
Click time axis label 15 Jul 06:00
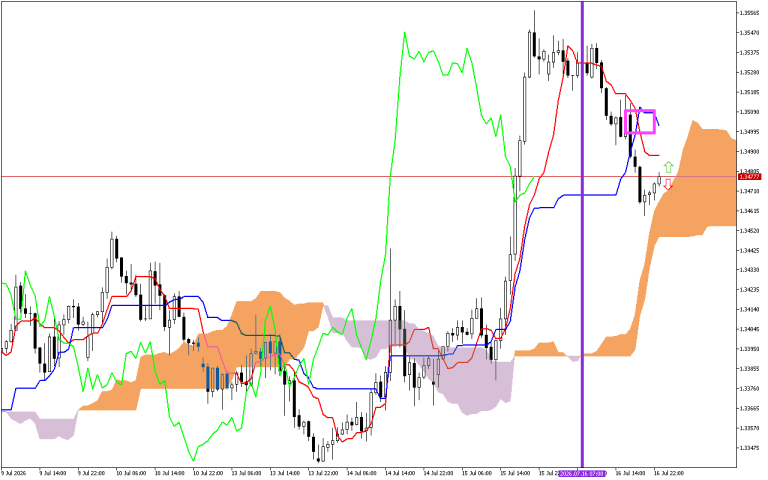[477, 474]
